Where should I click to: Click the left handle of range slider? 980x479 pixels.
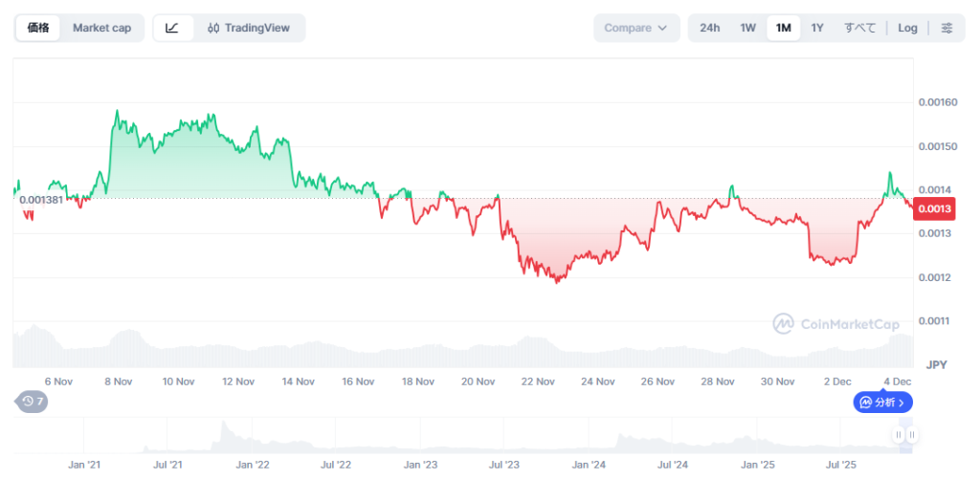[x=898, y=435]
